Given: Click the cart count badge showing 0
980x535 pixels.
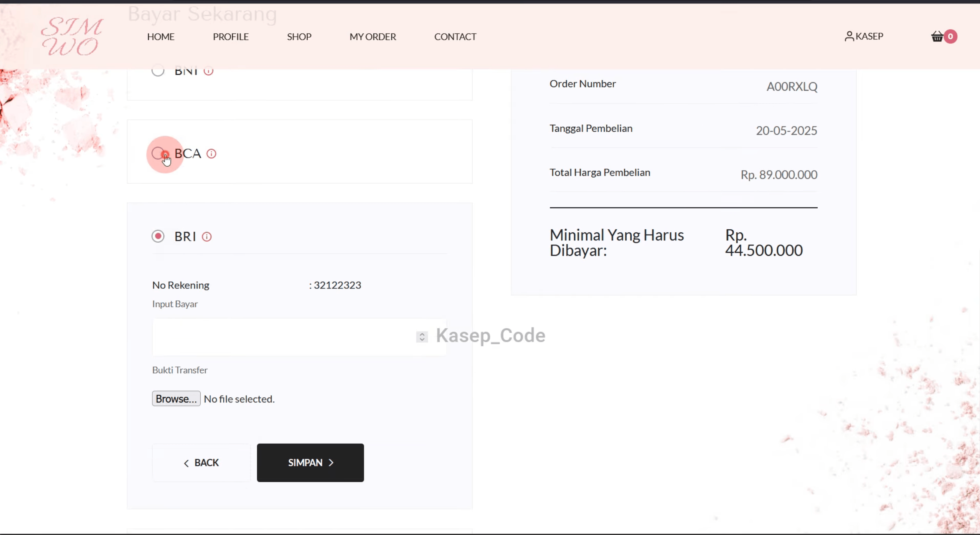Looking at the screenshot, I should coord(950,36).
